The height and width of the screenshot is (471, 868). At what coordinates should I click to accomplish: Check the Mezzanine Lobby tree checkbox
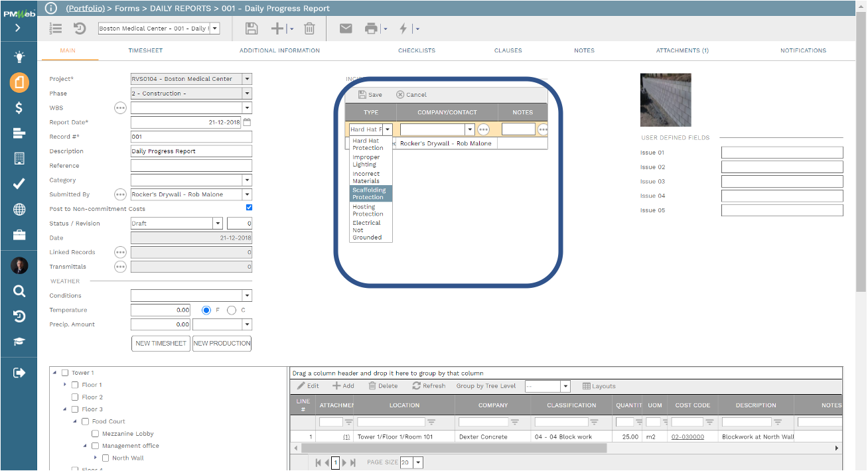click(96, 434)
